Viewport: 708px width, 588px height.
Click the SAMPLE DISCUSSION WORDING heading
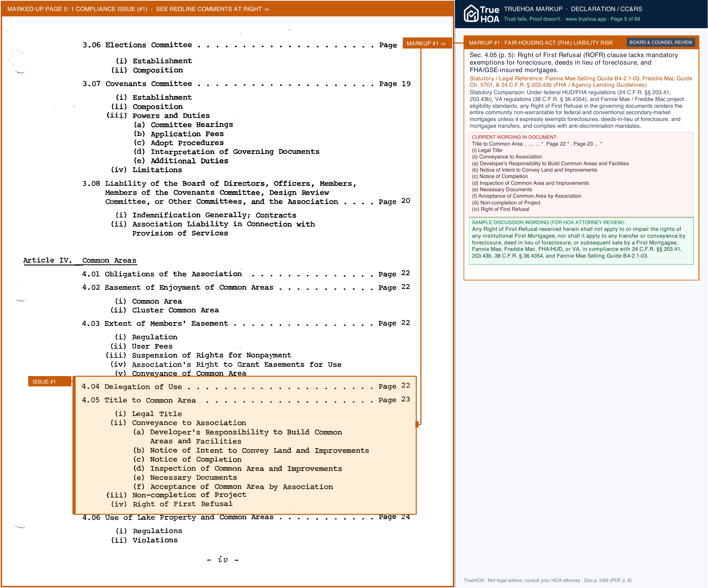(548, 222)
